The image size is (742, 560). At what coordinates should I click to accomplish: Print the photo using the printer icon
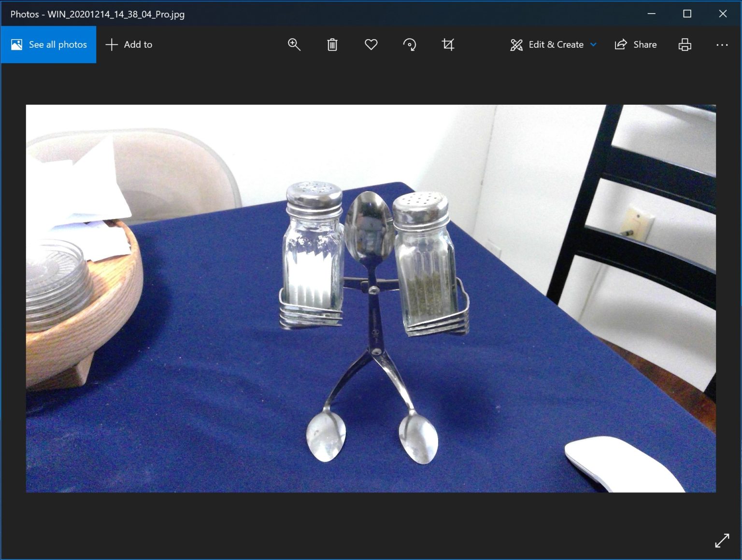(685, 44)
